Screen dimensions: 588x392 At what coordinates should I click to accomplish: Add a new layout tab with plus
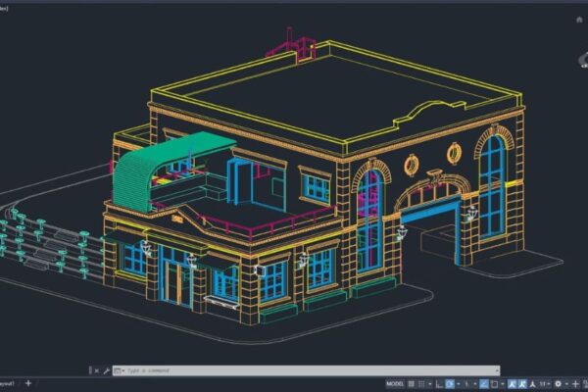(x=28, y=384)
